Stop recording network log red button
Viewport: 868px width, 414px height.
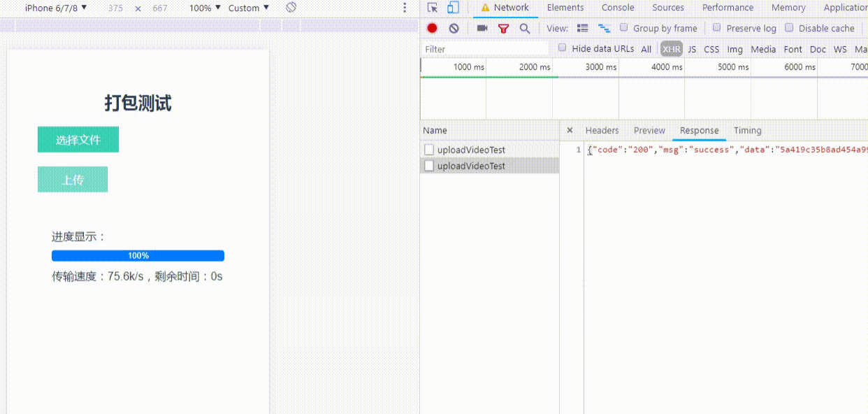coord(433,29)
